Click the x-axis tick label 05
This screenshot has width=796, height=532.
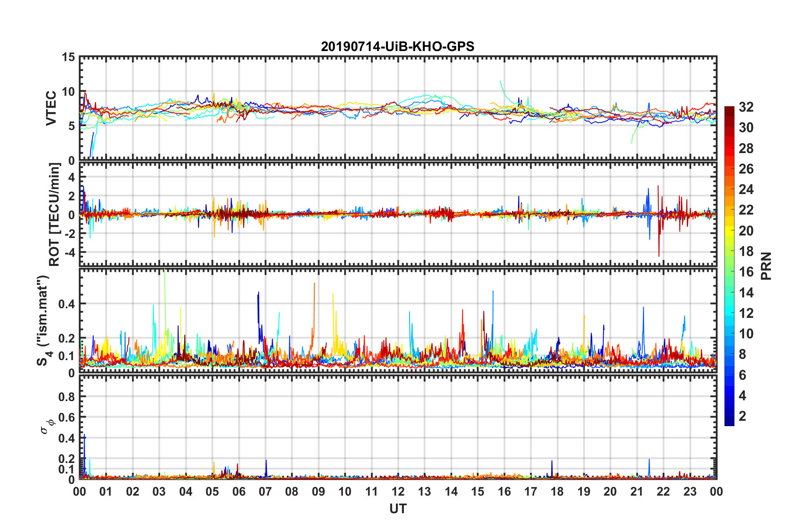pyautogui.click(x=212, y=491)
